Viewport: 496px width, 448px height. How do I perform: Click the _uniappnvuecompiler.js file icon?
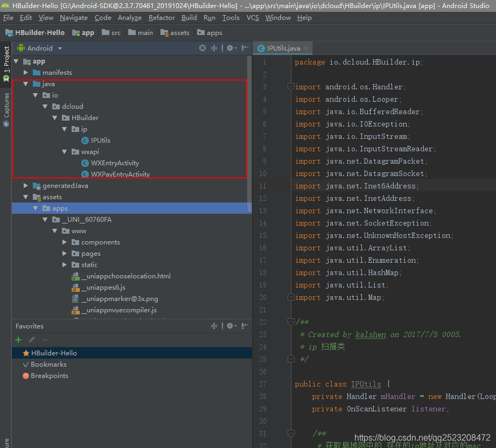[x=75, y=310]
